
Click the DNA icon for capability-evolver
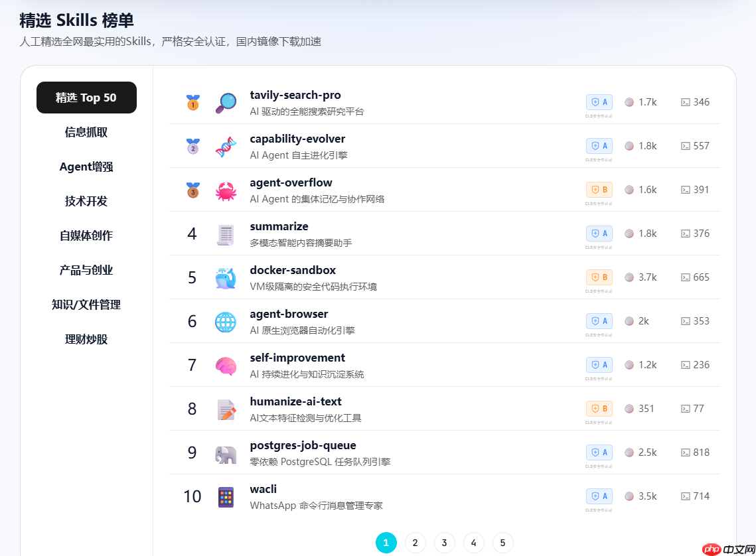(x=226, y=147)
